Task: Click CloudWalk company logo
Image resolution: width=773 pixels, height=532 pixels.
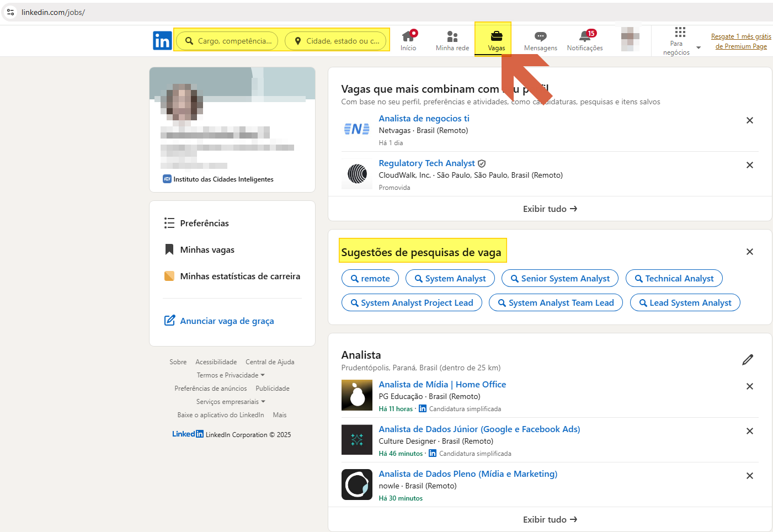Action: (x=357, y=174)
